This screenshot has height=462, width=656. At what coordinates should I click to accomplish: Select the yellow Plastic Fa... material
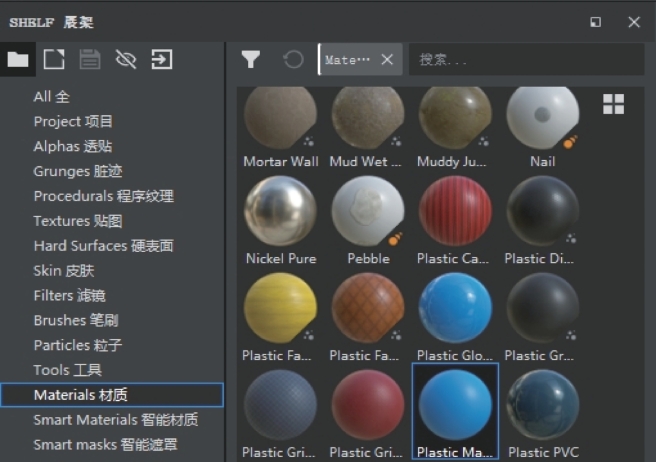click(281, 318)
